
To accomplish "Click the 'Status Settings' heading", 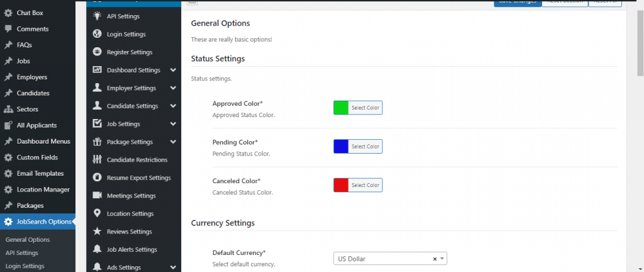I will 218,59.
